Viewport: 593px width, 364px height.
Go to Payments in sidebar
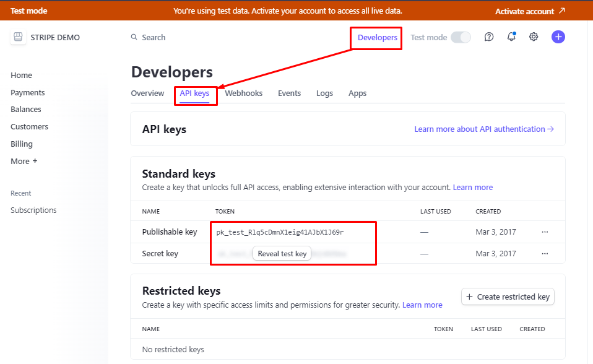28,92
